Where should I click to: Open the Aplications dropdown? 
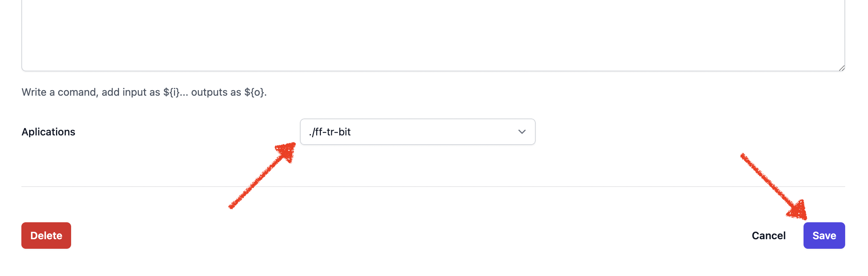tap(417, 132)
